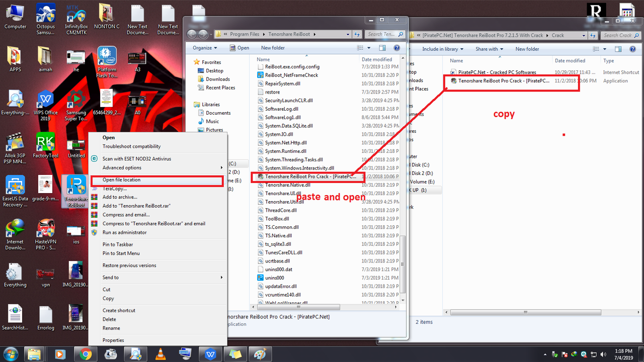The width and height of the screenshot is (644, 362).
Task: Open the Include in library dropdown
Action: 443,49
